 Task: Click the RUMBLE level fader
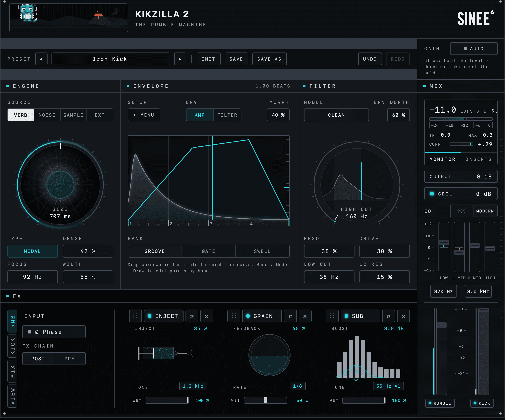tap(441, 351)
